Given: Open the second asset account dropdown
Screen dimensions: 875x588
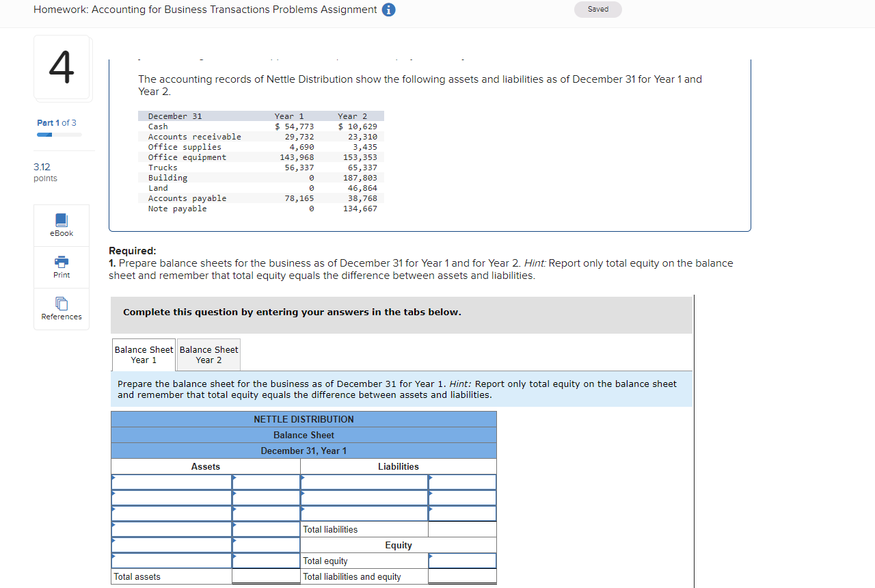Looking at the screenshot, I should 171,498.
